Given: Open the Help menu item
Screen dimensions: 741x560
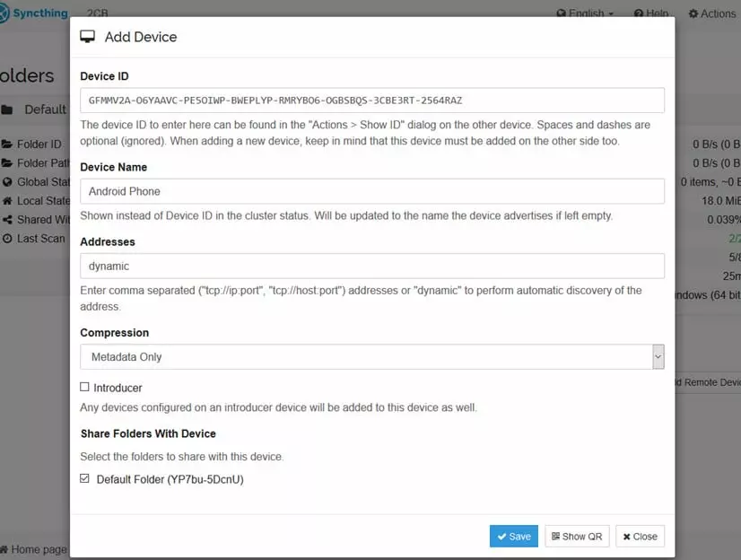Looking at the screenshot, I should (650, 13).
